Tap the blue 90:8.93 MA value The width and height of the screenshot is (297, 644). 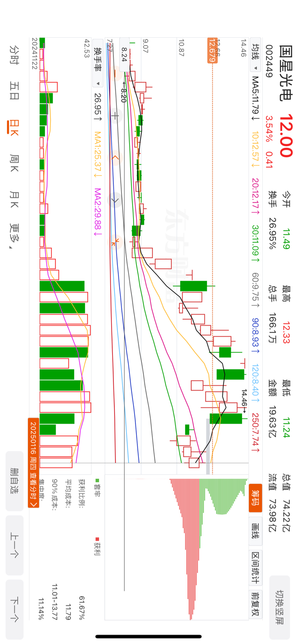tap(255, 335)
